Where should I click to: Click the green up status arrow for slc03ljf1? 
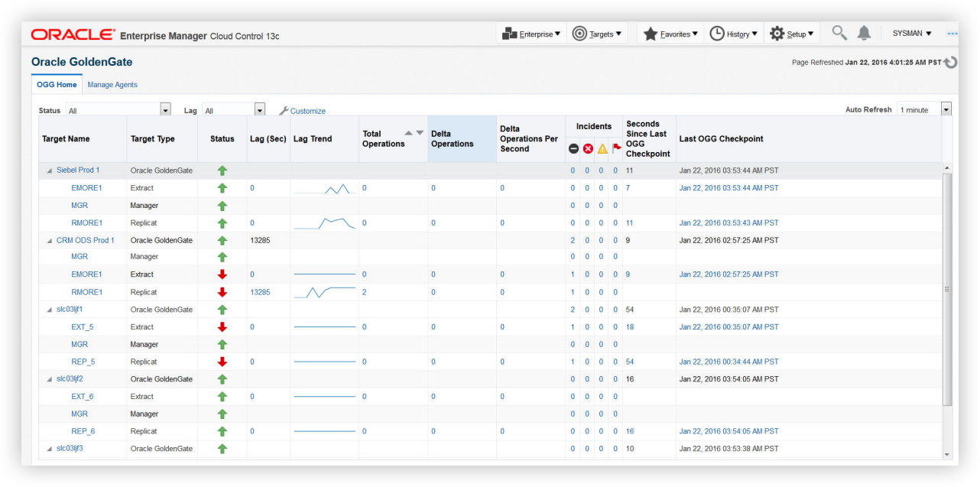222,310
